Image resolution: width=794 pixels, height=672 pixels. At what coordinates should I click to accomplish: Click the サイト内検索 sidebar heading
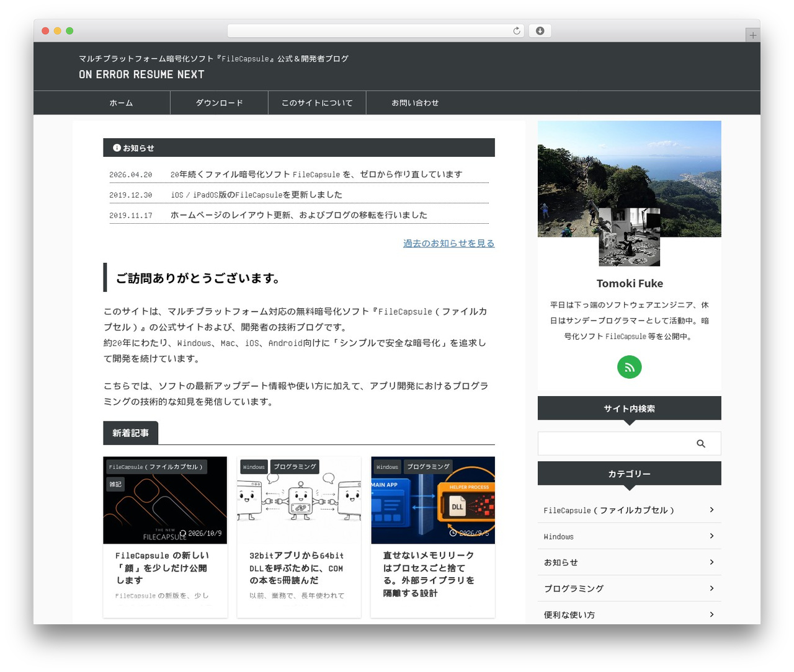pos(629,409)
